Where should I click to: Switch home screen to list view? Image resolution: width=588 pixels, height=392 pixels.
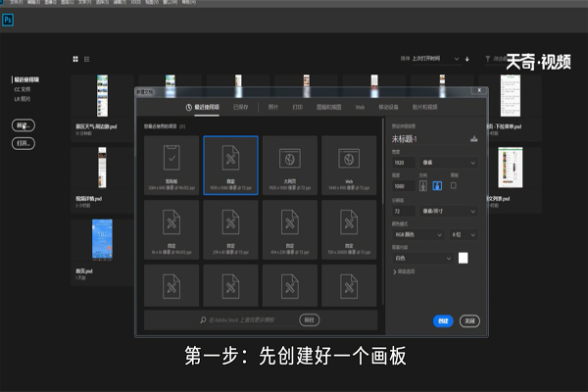pyautogui.click(x=86, y=59)
